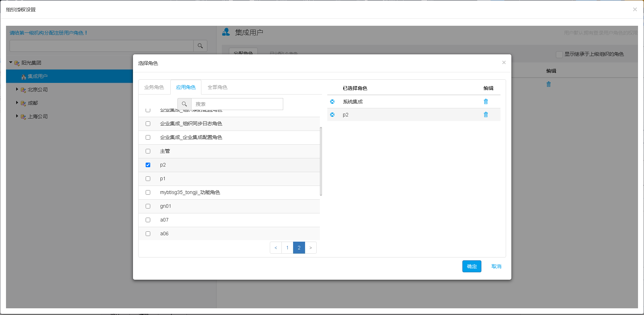The height and width of the screenshot is (315, 644).
Task: Close the 选择角色 dialog with X
Action: [504, 62]
